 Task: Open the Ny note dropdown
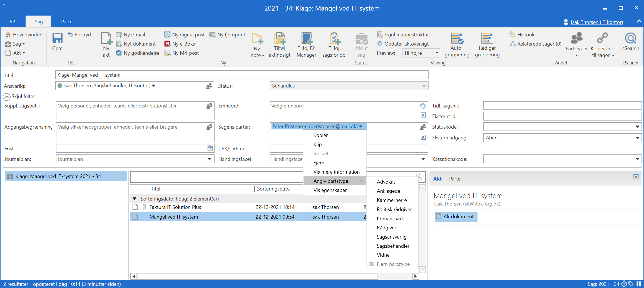coord(257,44)
